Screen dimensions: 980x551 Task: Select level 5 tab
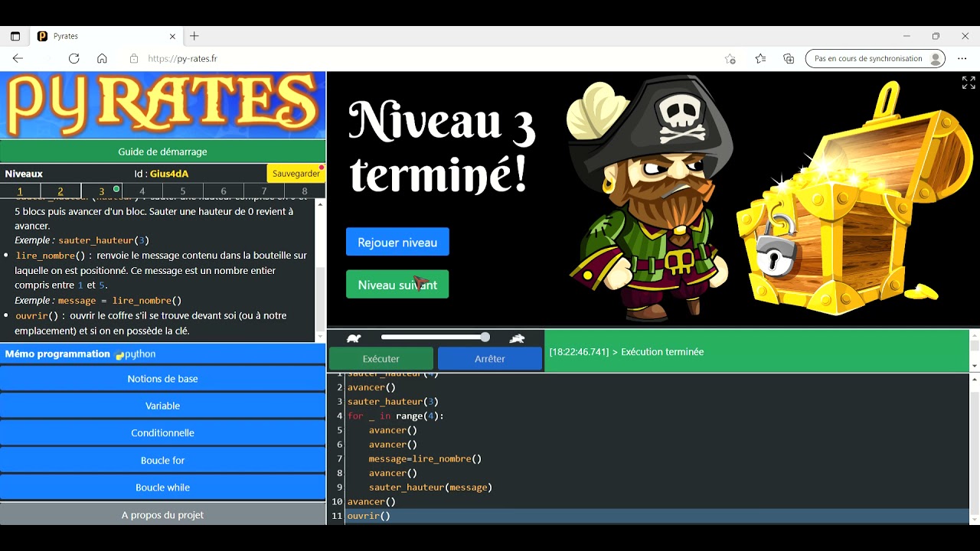[x=183, y=191]
